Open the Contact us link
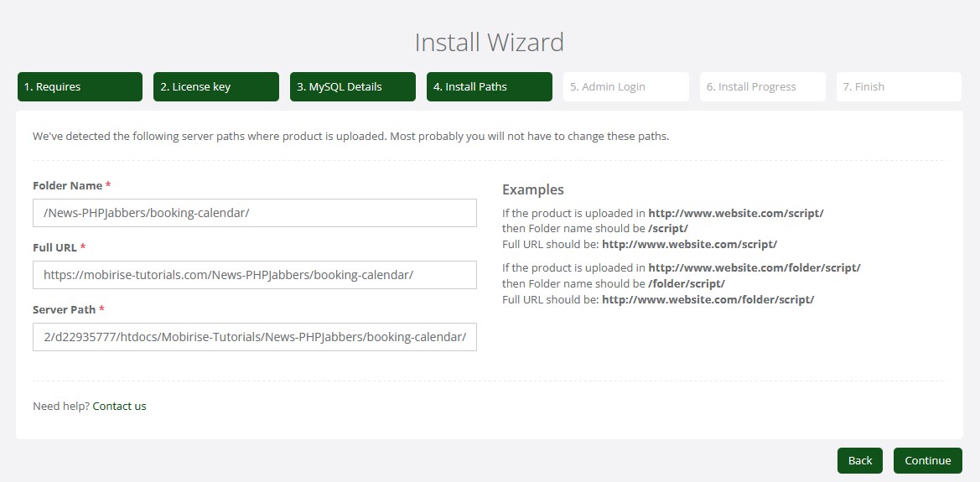This screenshot has height=482, width=980. [x=119, y=407]
